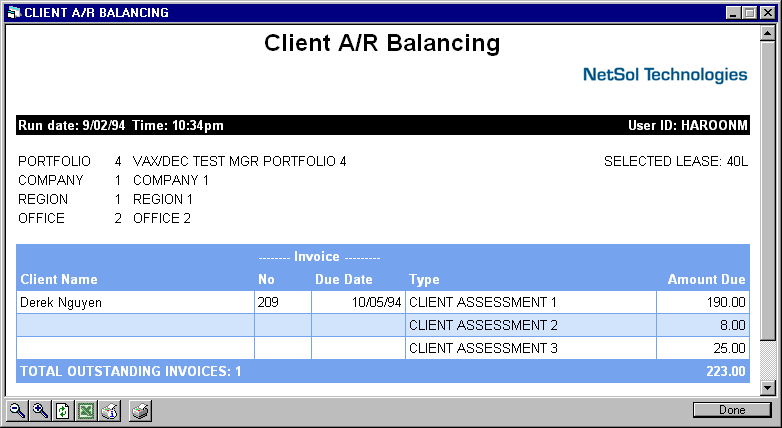Click TOTAL OUTSTANDING INVOICES: 1 text
Image resolution: width=782 pixels, height=428 pixels.
pos(131,371)
